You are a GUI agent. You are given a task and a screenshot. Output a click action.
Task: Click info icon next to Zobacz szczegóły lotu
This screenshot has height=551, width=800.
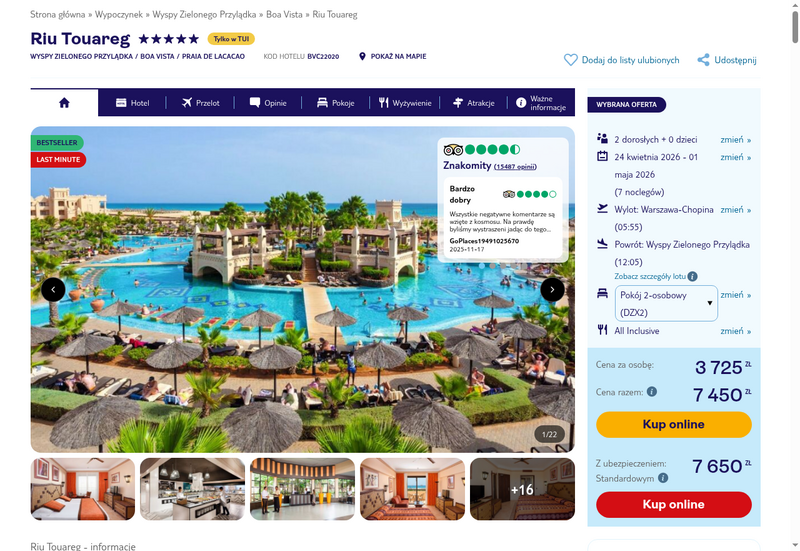[x=692, y=277]
